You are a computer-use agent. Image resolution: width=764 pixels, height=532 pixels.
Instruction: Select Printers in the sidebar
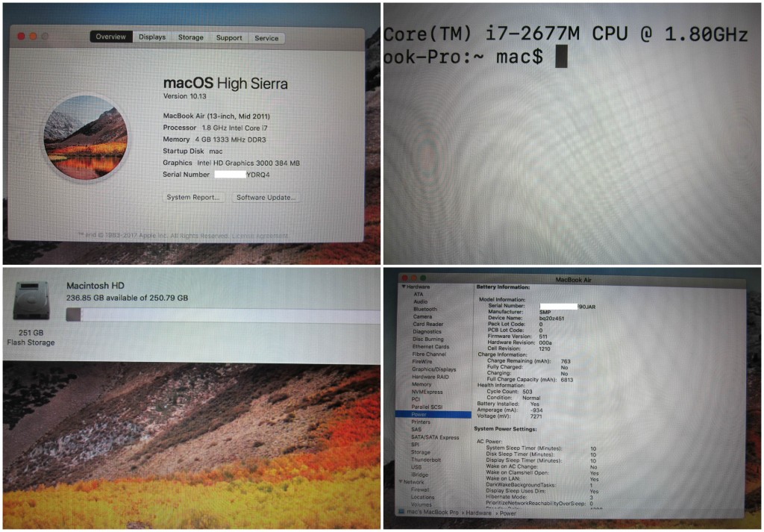pyautogui.click(x=421, y=422)
